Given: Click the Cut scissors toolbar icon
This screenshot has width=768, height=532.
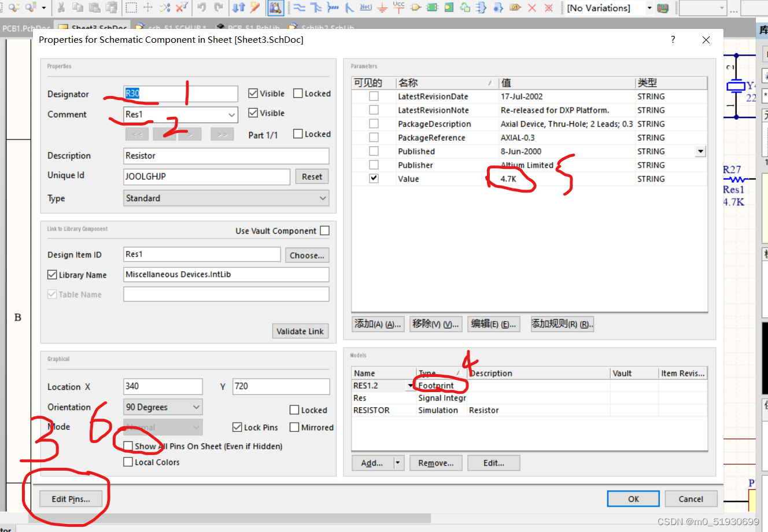Looking at the screenshot, I should coord(61,8).
